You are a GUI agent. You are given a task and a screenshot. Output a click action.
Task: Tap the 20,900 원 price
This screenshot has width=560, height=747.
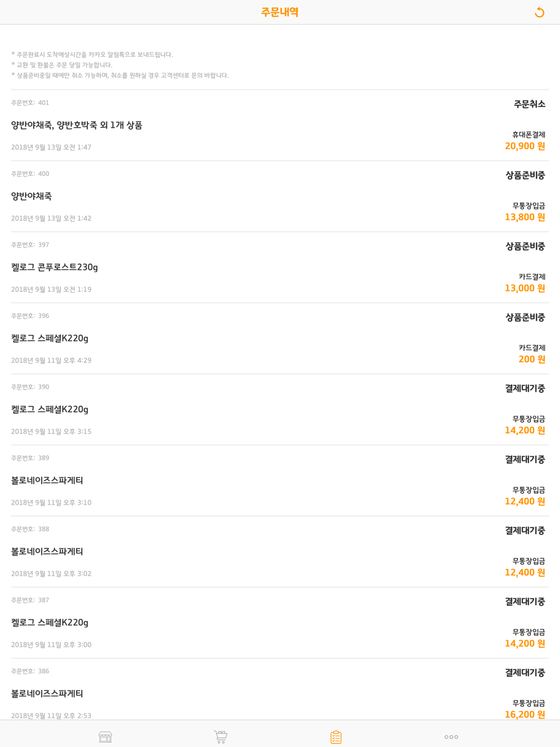click(x=525, y=146)
